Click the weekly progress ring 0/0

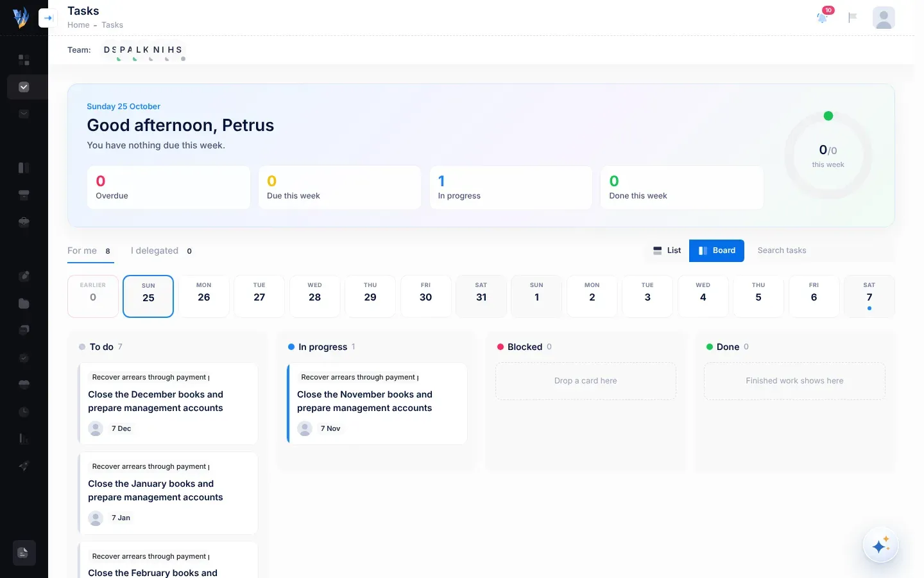pyautogui.click(x=828, y=155)
